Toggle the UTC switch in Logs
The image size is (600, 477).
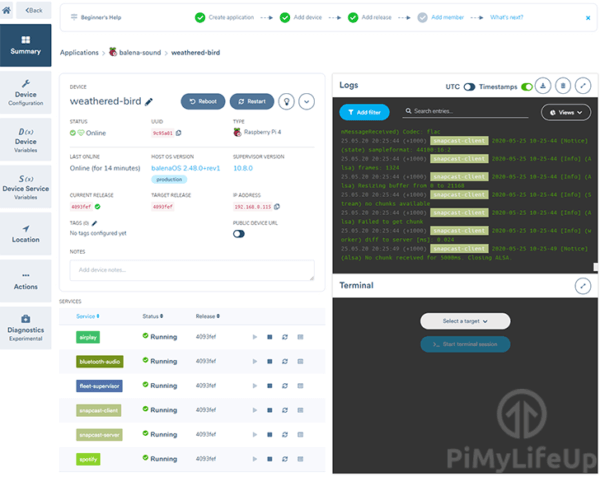click(x=469, y=87)
